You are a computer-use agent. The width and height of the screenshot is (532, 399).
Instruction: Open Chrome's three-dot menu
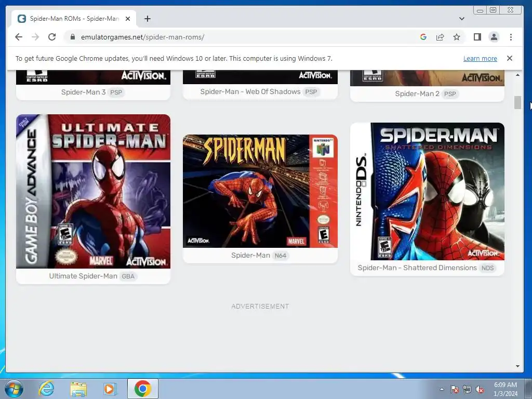click(x=511, y=37)
